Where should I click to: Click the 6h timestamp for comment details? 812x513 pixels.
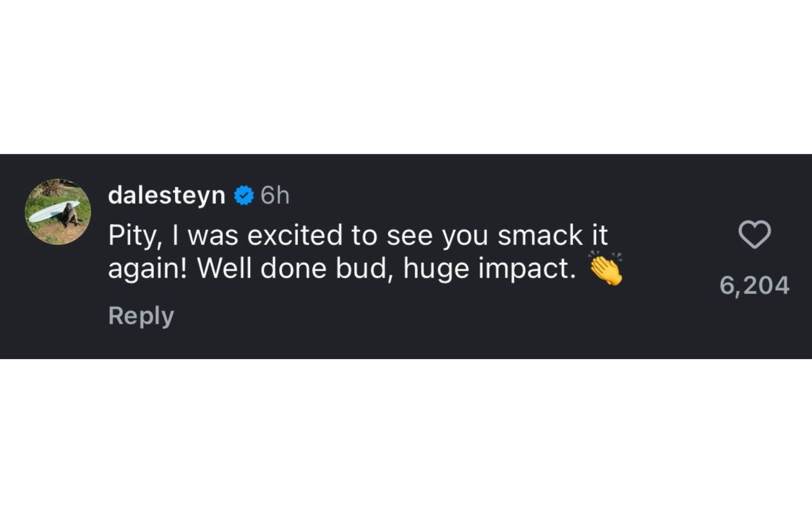pyautogui.click(x=276, y=197)
